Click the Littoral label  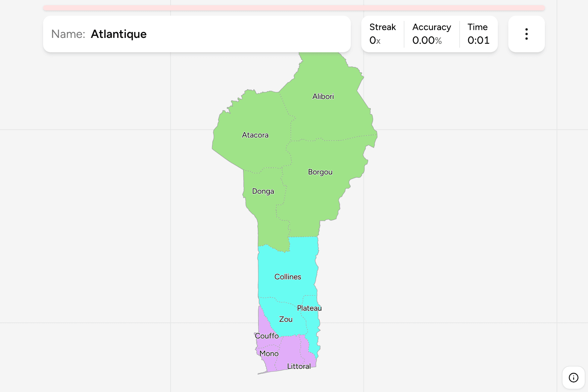tap(299, 366)
